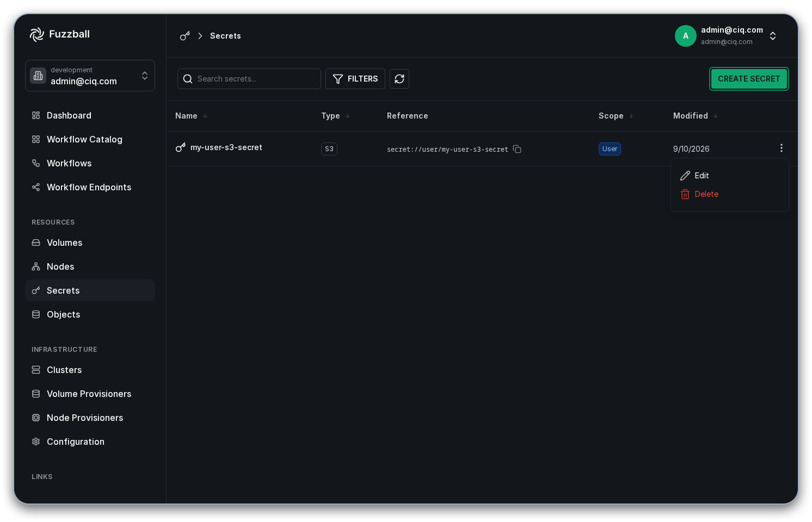812x522 pixels.
Task: Open the Filters panel
Action: [355, 79]
